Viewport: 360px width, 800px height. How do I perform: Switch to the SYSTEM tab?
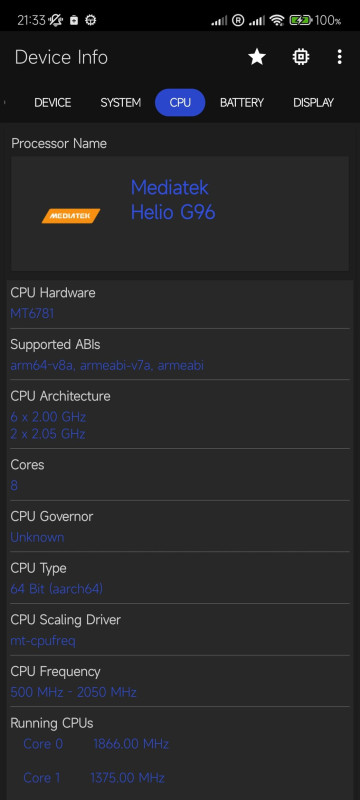coord(120,103)
